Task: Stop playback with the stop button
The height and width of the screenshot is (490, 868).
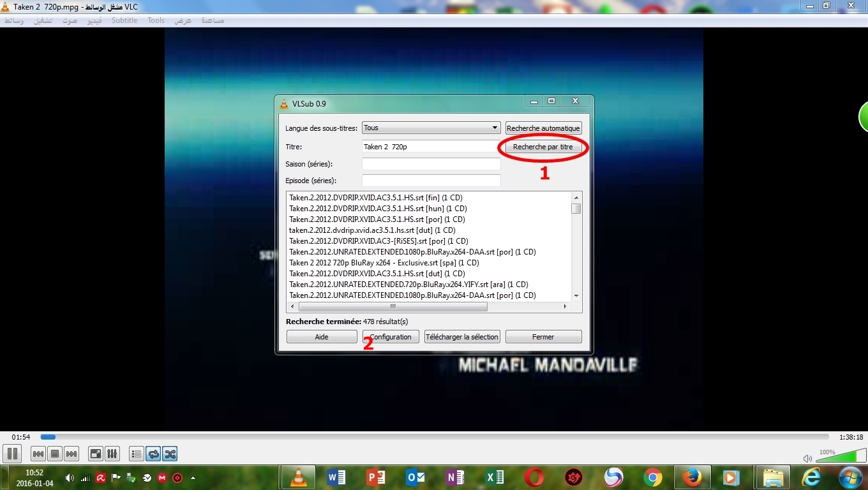Action: [x=55, y=454]
